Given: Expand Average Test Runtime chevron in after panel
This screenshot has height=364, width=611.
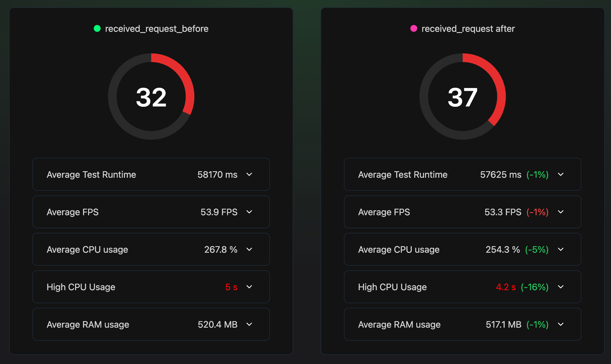Looking at the screenshot, I should (x=561, y=174).
